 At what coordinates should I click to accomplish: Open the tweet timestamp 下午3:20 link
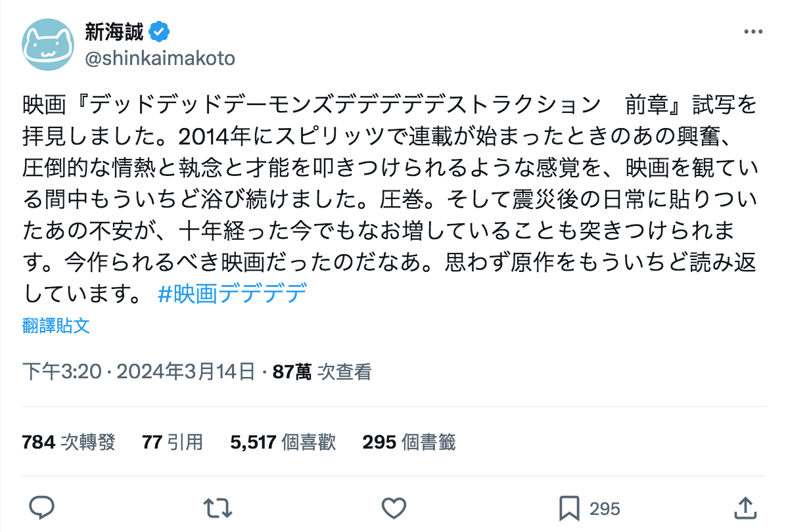[61, 372]
